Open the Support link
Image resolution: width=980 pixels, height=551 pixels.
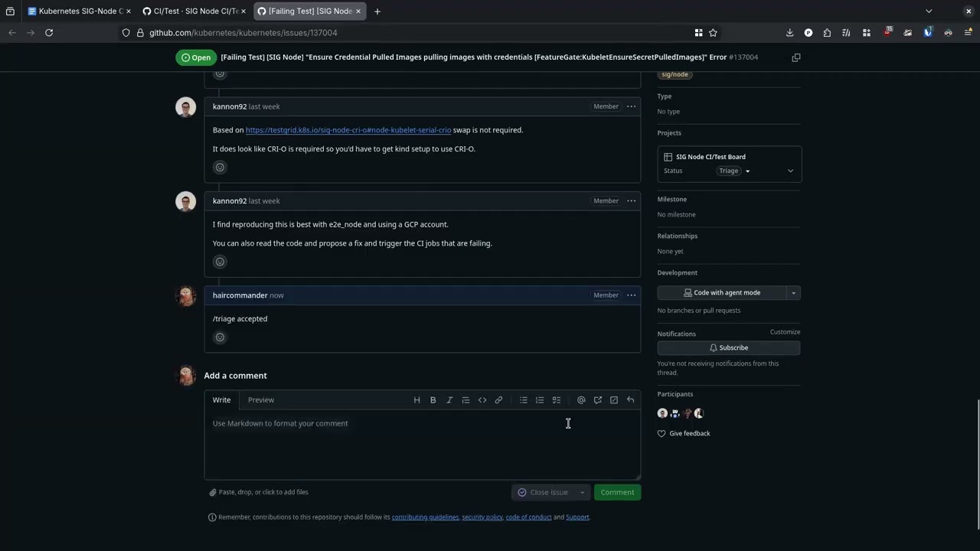577,517
